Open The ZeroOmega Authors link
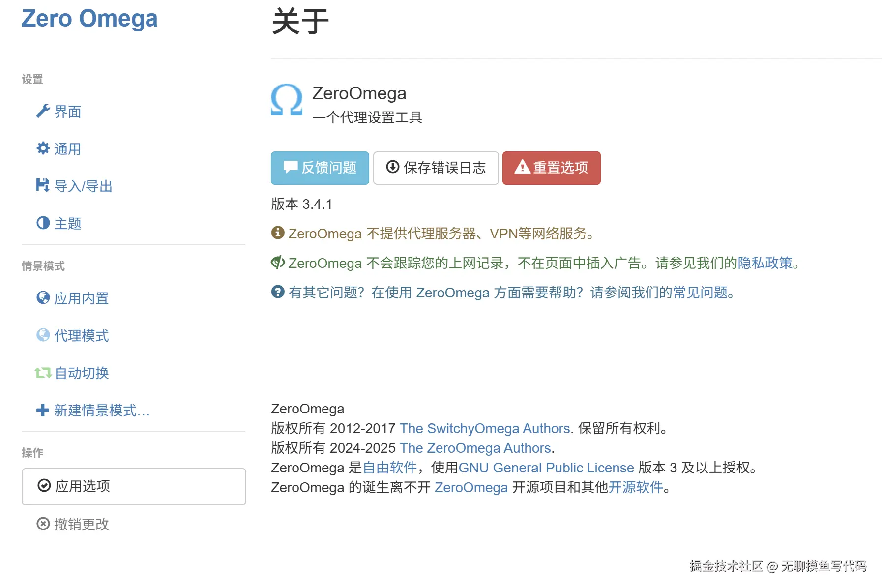This screenshot has height=588, width=882. (x=475, y=448)
